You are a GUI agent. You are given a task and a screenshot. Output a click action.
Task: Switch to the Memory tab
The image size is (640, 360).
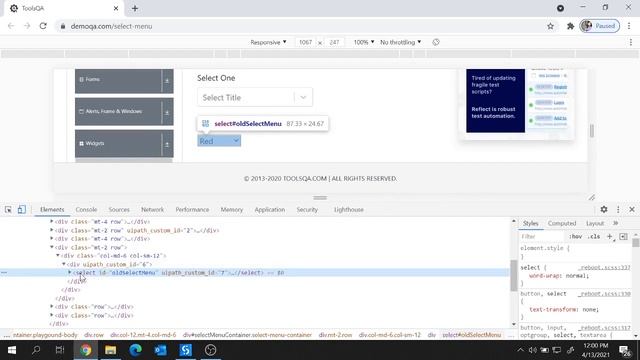(231, 210)
